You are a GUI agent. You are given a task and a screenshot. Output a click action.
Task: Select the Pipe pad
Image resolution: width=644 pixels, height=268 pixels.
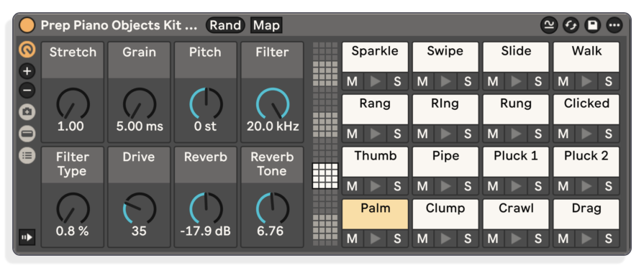(445, 162)
